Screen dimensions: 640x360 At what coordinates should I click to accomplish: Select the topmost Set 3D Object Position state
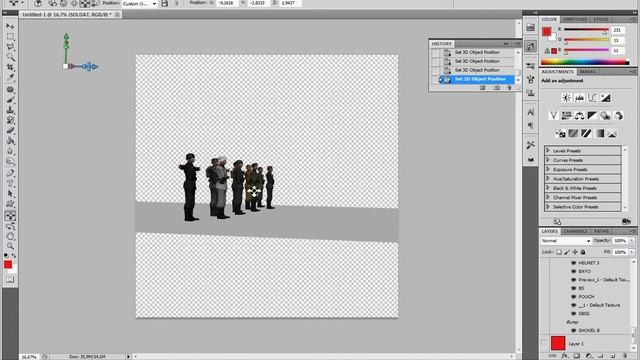(477, 52)
